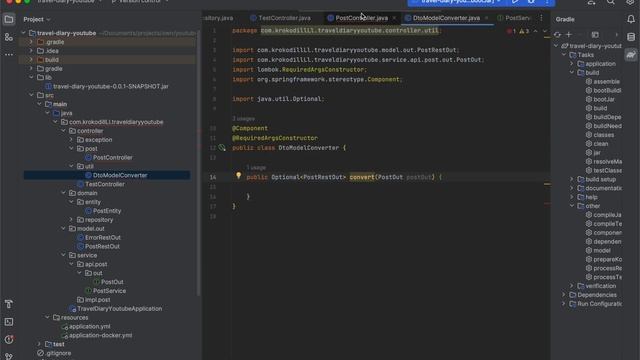The width and height of the screenshot is (640, 360).
Task: Open TravelDiaryYoutubeApplication in tree
Action: point(116,309)
